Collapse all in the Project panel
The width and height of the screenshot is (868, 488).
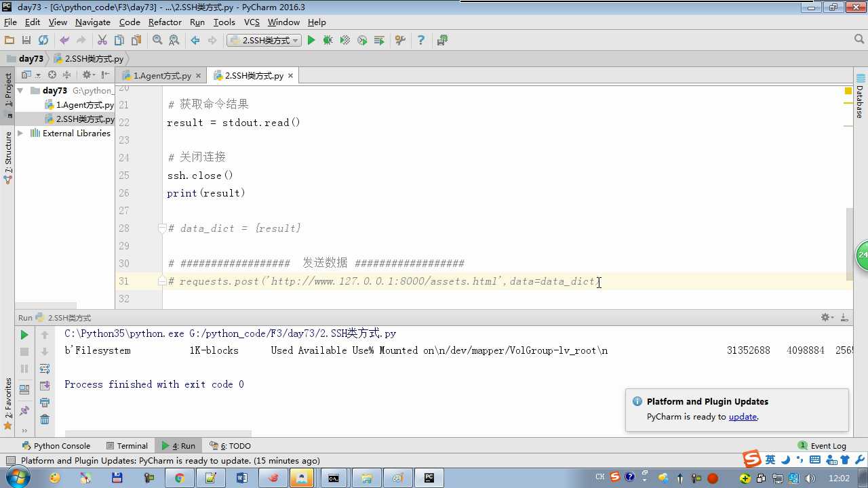(x=66, y=75)
